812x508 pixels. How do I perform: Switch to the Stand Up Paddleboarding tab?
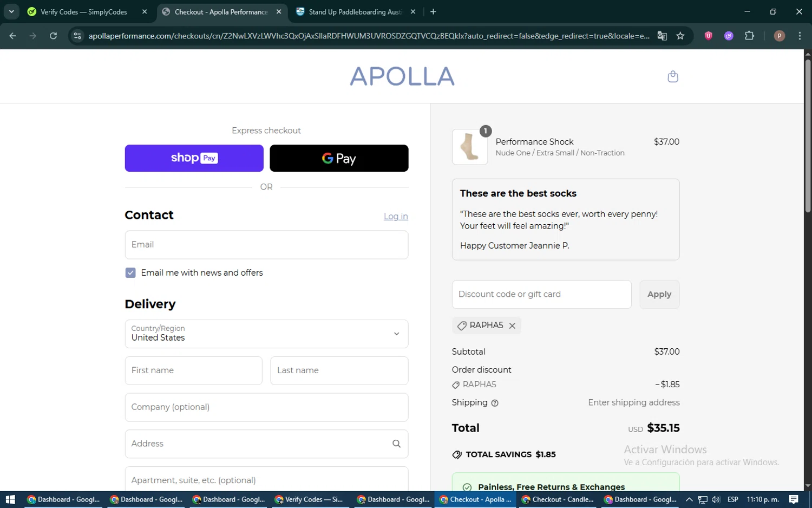(356, 12)
